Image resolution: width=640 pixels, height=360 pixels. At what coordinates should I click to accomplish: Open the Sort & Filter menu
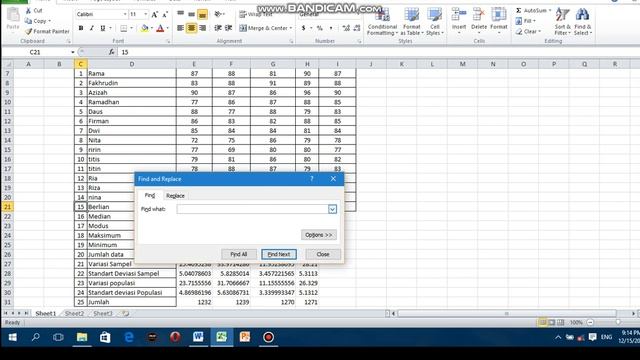562,22
